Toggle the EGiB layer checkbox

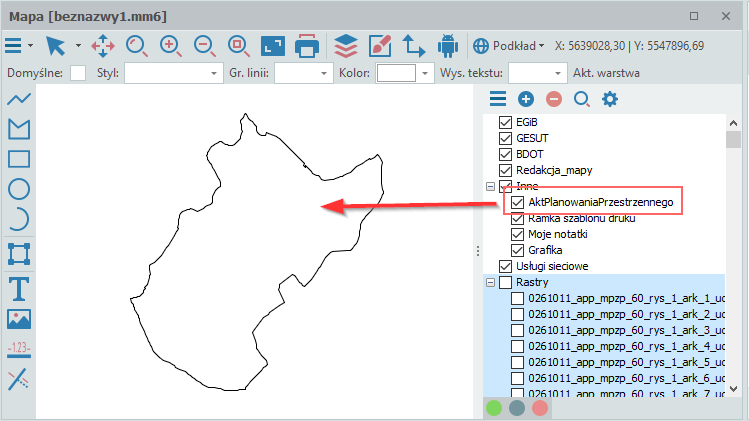505,122
